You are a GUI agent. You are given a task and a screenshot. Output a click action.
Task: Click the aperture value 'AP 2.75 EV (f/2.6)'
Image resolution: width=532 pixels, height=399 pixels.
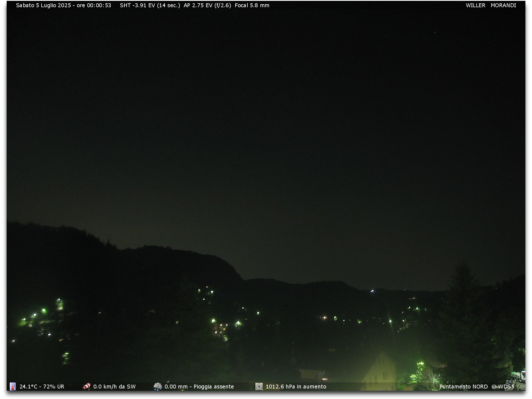207,5
